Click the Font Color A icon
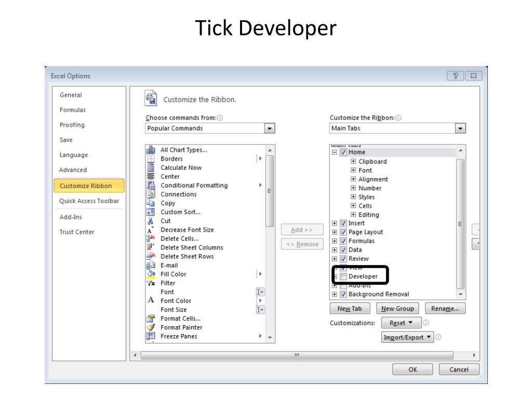Image resolution: width=532 pixels, height=399 pixels. (151, 300)
